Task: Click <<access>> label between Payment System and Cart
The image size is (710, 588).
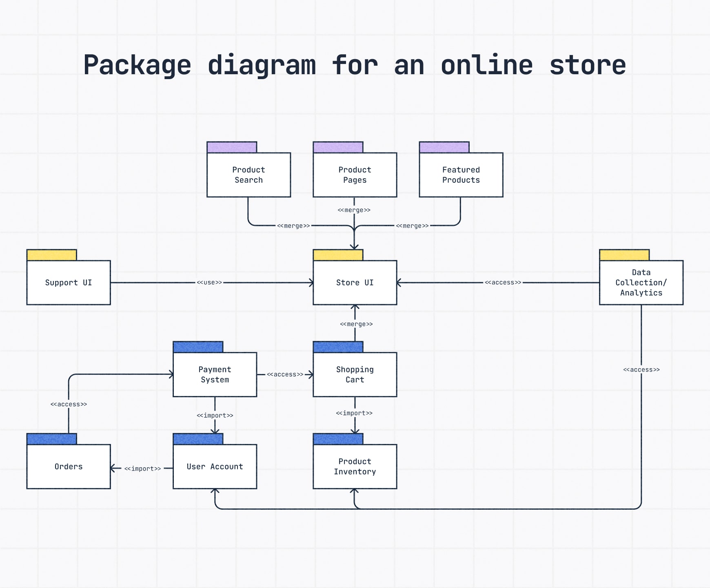Action: coord(285,374)
